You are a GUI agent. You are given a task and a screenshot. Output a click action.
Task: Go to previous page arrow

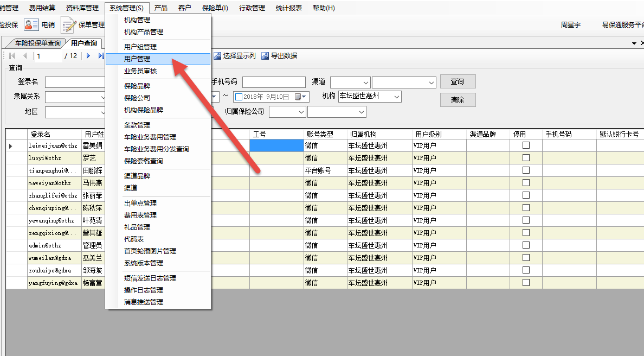[x=25, y=56]
